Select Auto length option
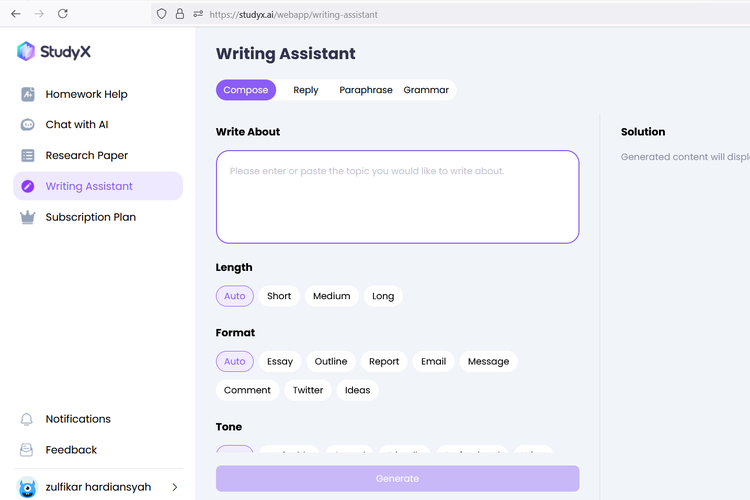The image size is (750, 500). (234, 296)
